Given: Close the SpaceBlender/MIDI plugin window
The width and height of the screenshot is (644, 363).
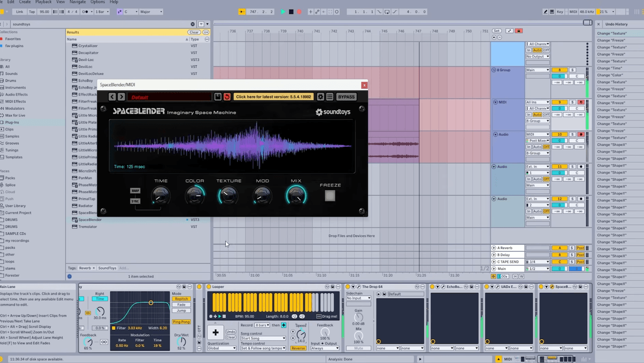Looking at the screenshot, I should click(x=364, y=85).
